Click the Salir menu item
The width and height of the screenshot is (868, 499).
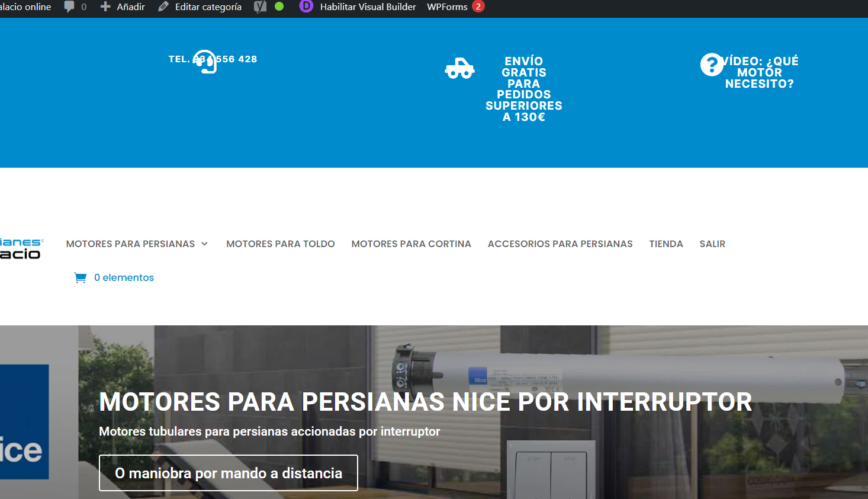pos(712,244)
